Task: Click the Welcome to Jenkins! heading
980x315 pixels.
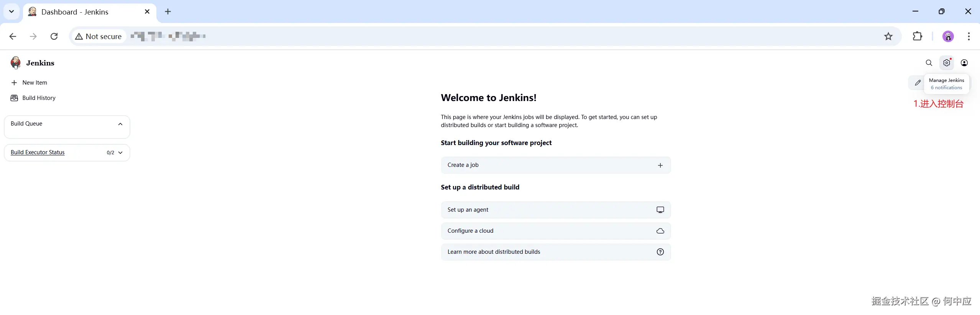Action: 489,98
